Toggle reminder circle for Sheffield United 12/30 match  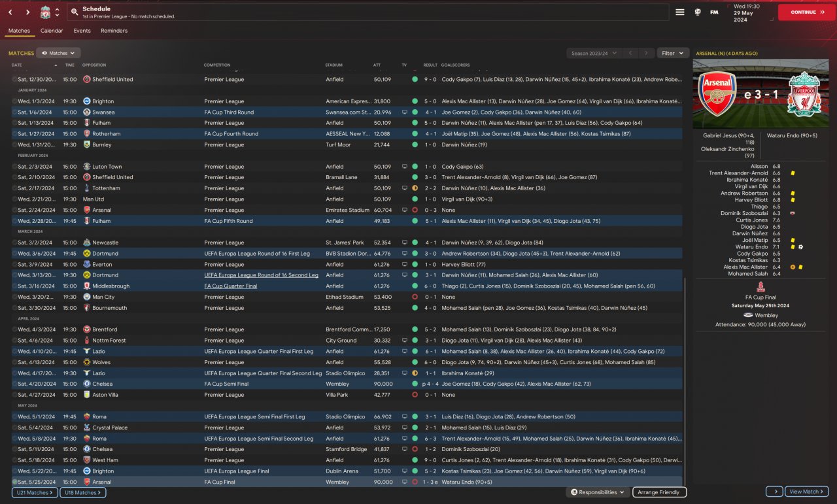coord(14,79)
